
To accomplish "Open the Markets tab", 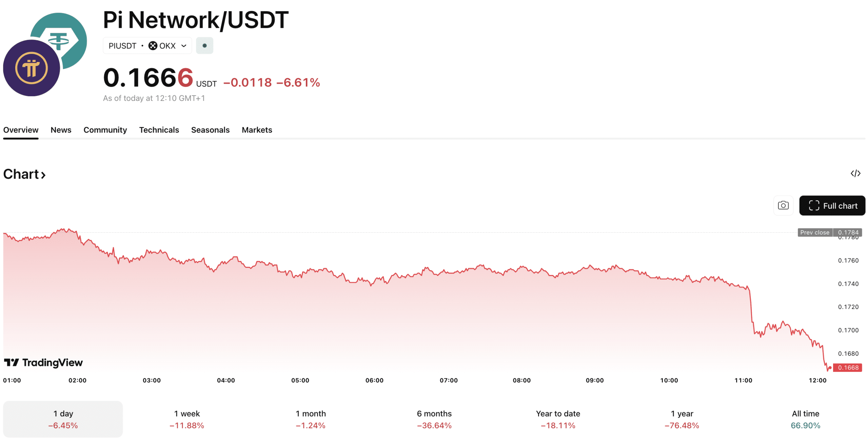I will (x=257, y=130).
